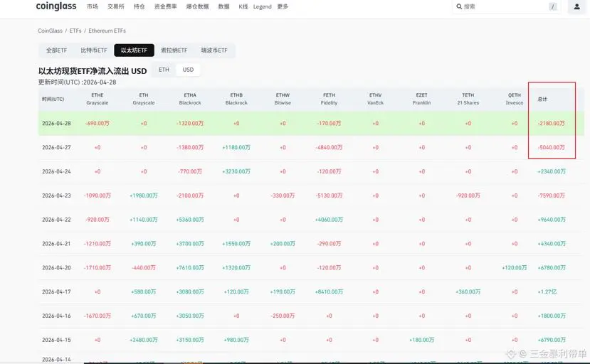590x364 pixels.
Task: Click the EZET Franklin column header
Action: point(422,99)
